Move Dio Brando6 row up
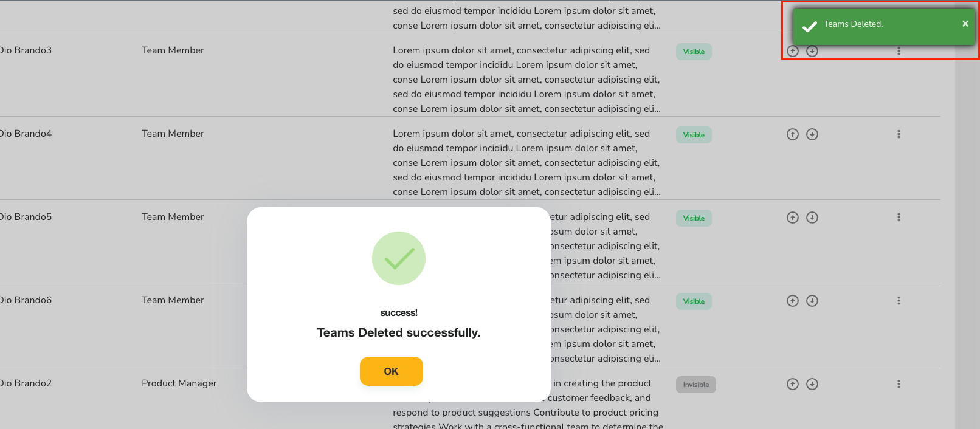 tap(792, 301)
